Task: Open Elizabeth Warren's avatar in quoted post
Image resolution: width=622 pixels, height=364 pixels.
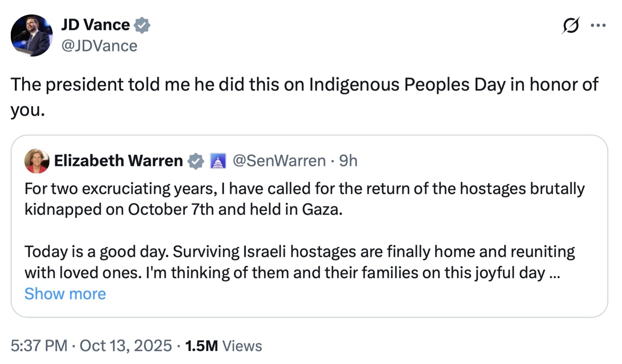Action: 37,161
